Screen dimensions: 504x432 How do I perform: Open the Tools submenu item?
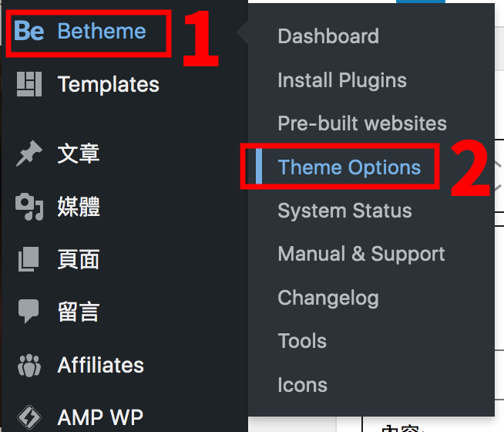302,341
